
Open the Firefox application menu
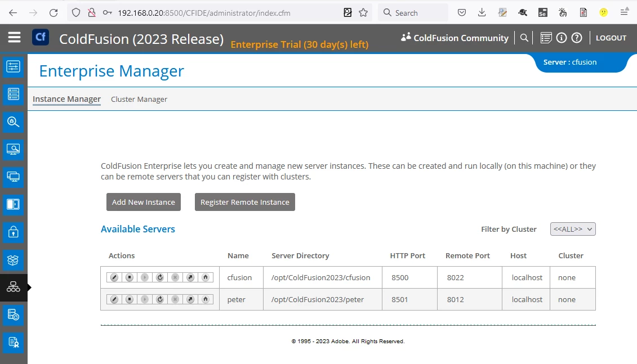click(x=625, y=12)
